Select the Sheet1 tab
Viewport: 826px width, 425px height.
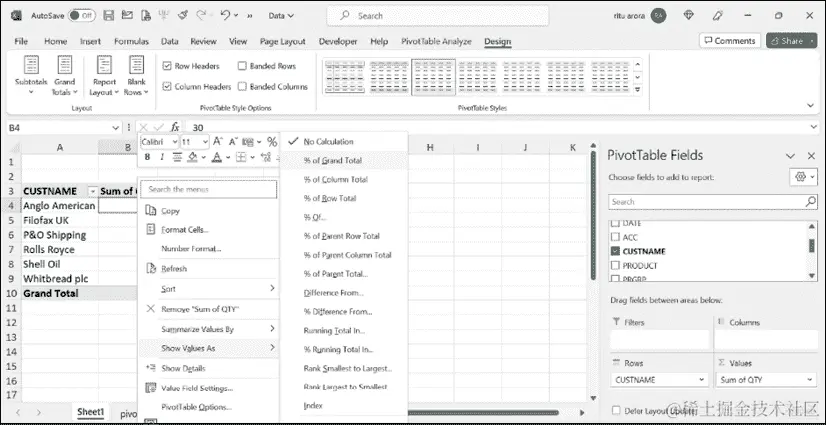[91, 412]
